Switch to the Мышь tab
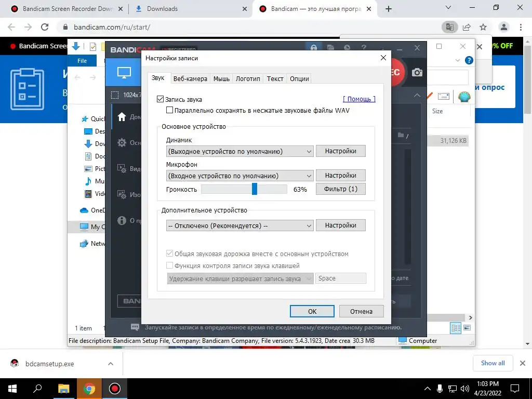 [x=221, y=79]
